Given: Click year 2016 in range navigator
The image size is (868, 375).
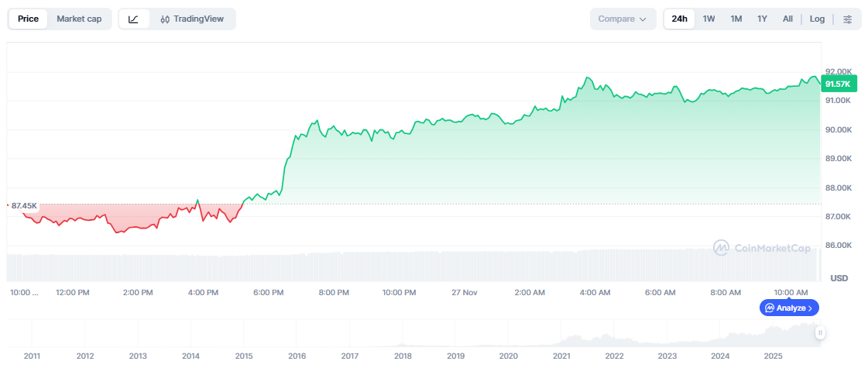Looking at the screenshot, I should click(x=296, y=356).
